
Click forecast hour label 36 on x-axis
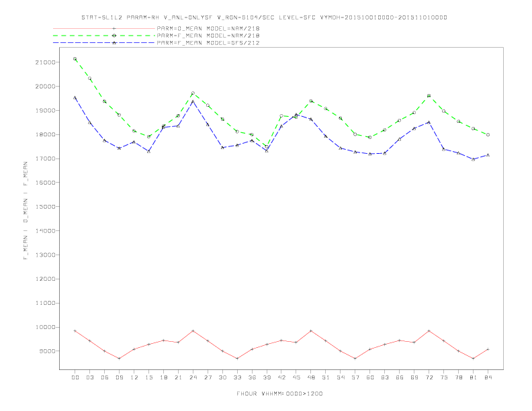point(252,377)
